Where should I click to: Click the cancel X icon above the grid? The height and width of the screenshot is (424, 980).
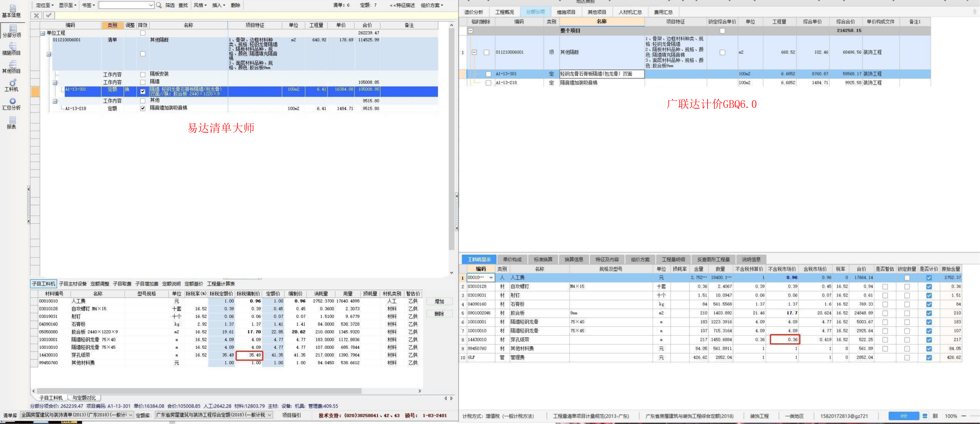pos(36,16)
